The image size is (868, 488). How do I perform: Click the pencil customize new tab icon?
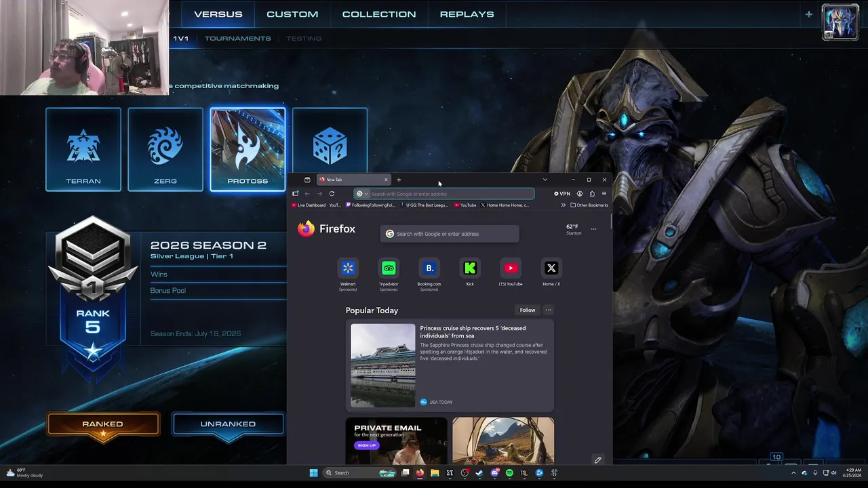pos(597,460)
